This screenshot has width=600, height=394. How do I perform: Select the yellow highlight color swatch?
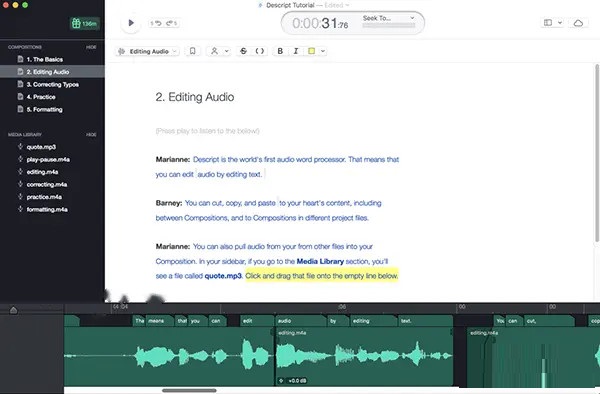coord(311,51)
